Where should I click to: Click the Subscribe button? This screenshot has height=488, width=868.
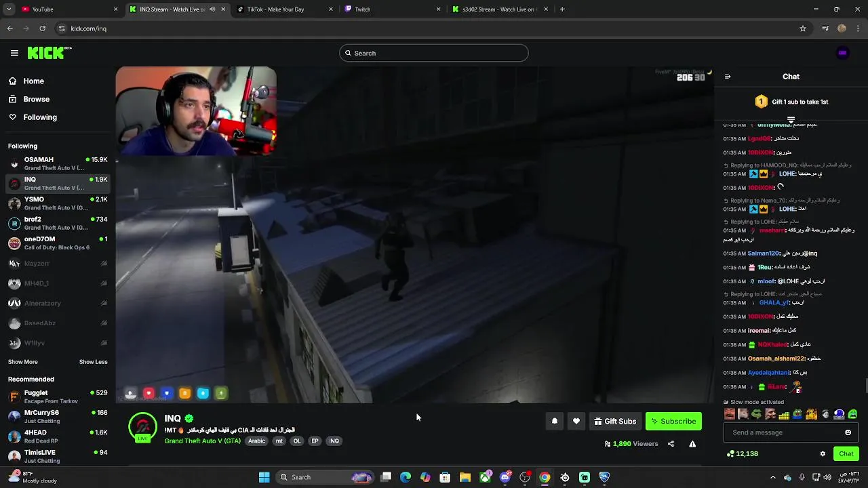(673, 421)
